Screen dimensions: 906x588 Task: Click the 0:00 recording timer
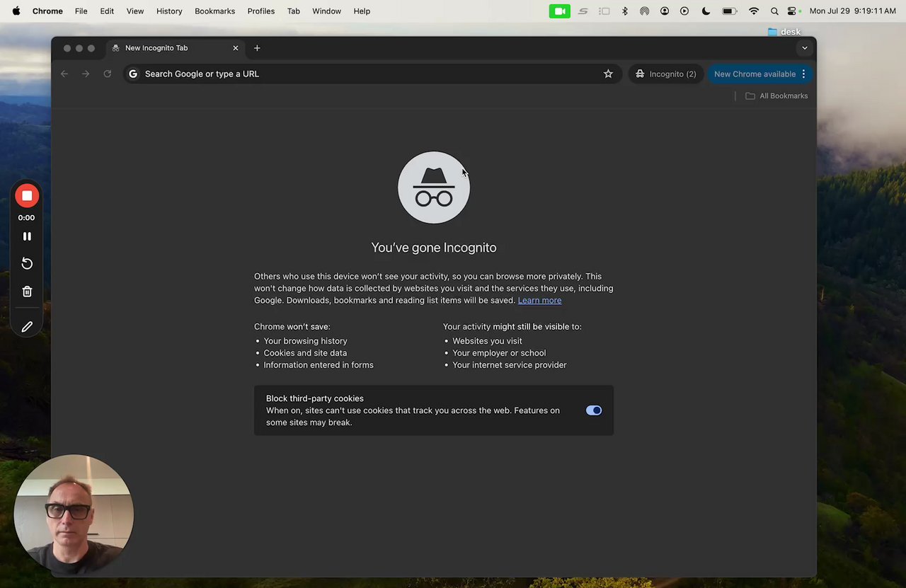click(x=26, y=218)
